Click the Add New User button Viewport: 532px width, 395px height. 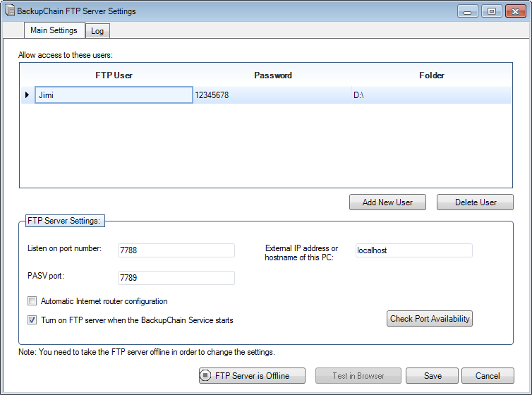click(x=387, y=202)
